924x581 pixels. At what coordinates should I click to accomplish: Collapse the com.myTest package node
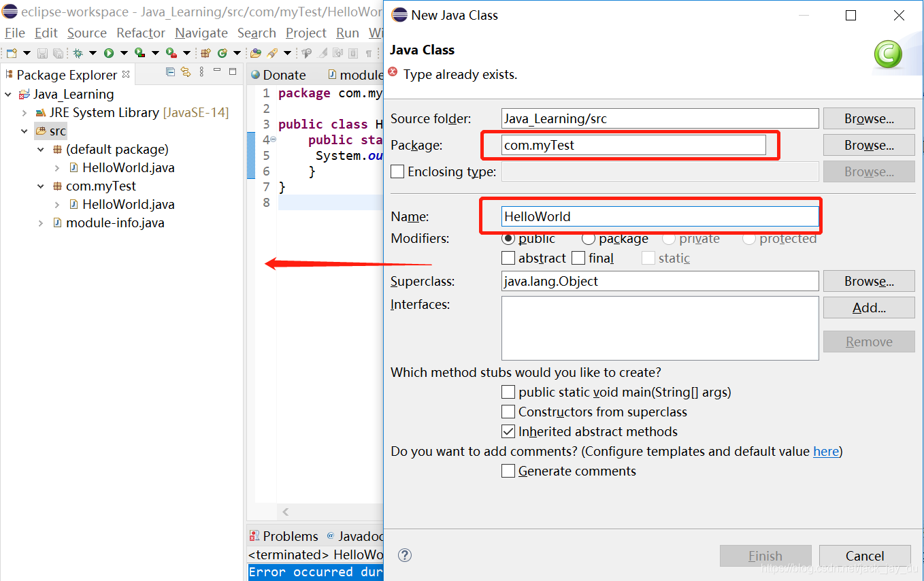tap(41, 186)
